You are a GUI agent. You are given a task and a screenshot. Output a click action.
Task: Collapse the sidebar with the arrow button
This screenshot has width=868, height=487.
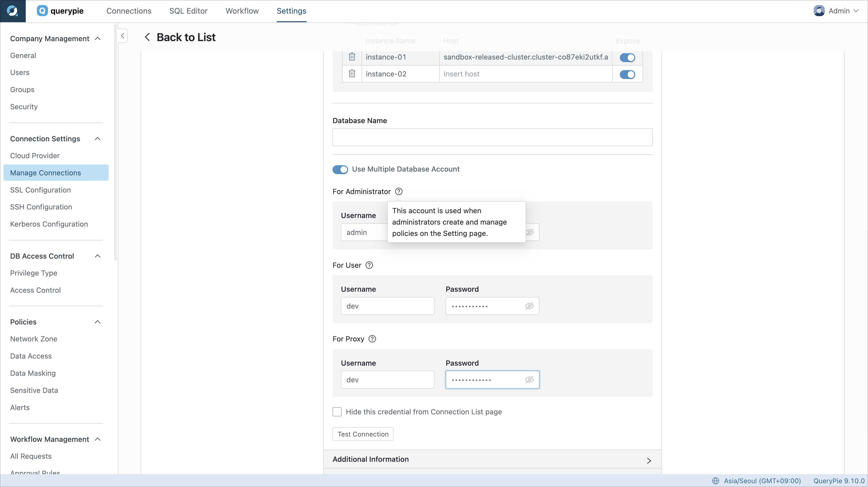(x=123, y=36)
